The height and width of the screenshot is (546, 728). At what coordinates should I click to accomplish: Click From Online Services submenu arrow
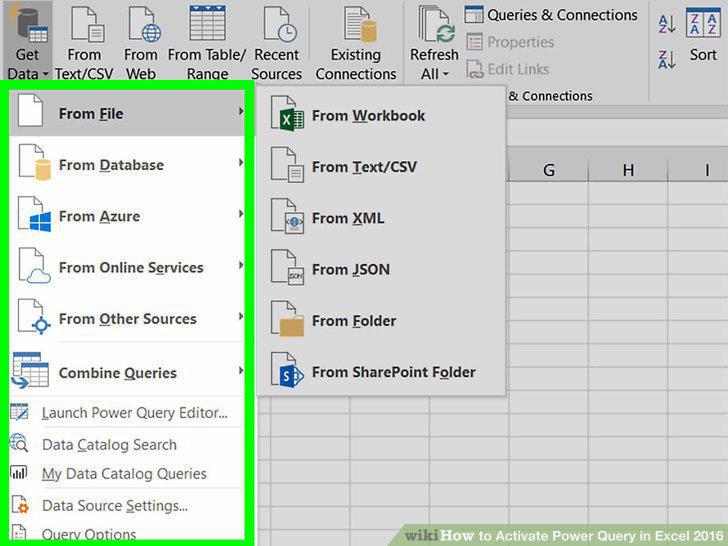click(x=240, y=265)
